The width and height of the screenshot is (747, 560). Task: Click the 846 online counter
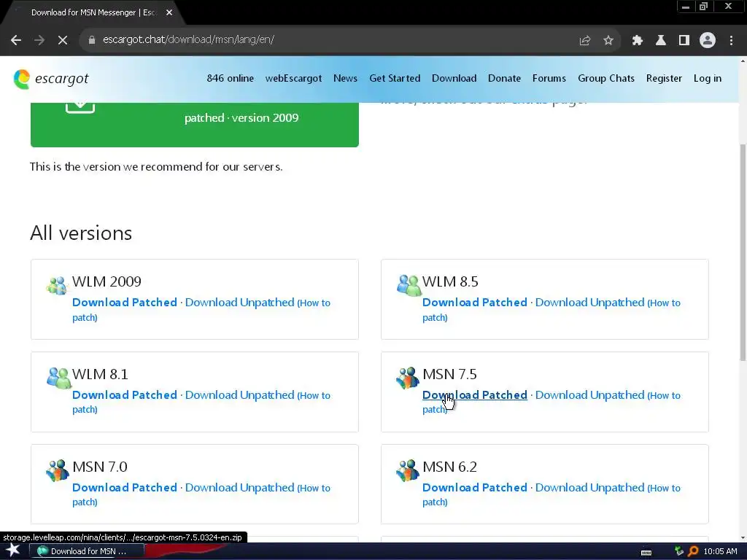pos(230,78)
